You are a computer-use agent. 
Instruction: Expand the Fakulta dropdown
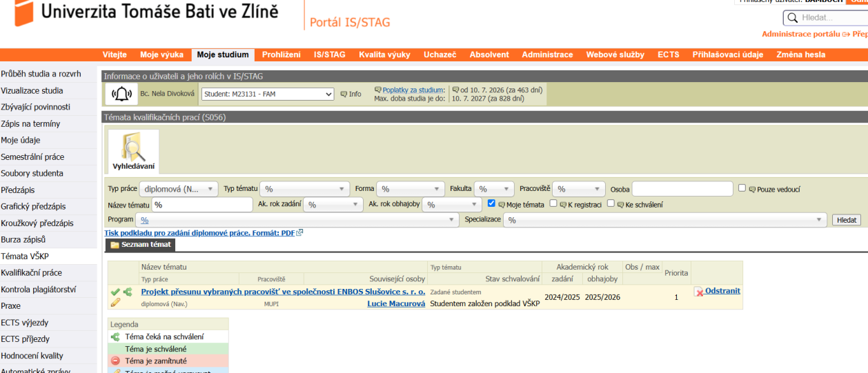(x=494, y=189)
